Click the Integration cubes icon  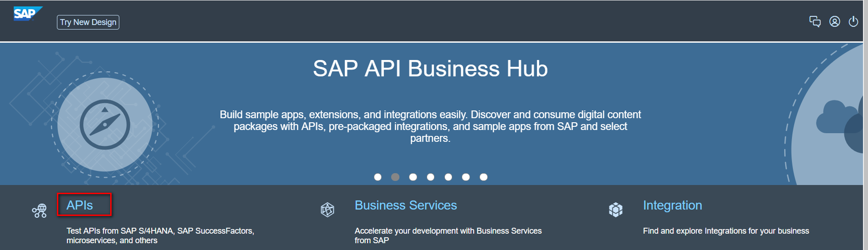point(616,210)
